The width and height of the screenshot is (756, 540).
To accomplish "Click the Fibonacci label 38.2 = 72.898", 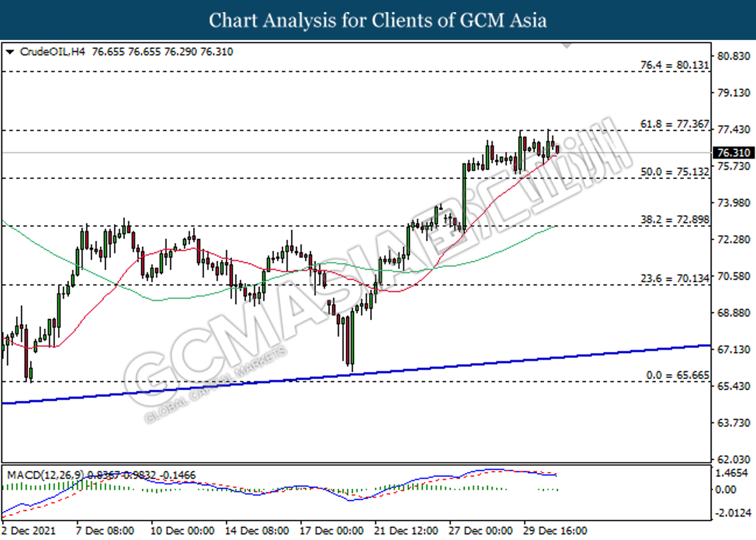I will point(674,220).
